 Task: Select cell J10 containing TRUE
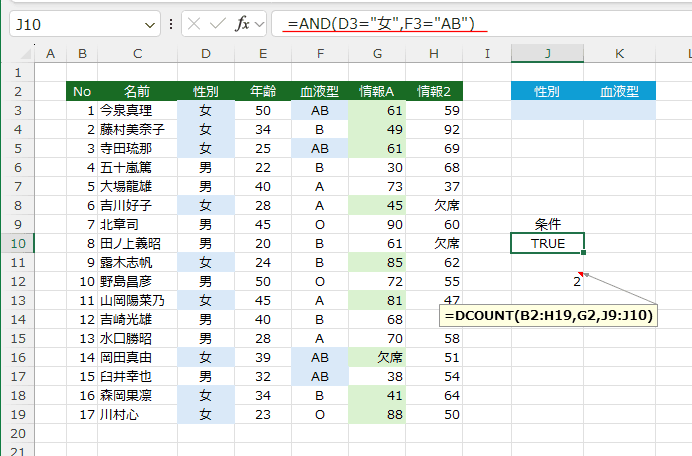(547, 243)
